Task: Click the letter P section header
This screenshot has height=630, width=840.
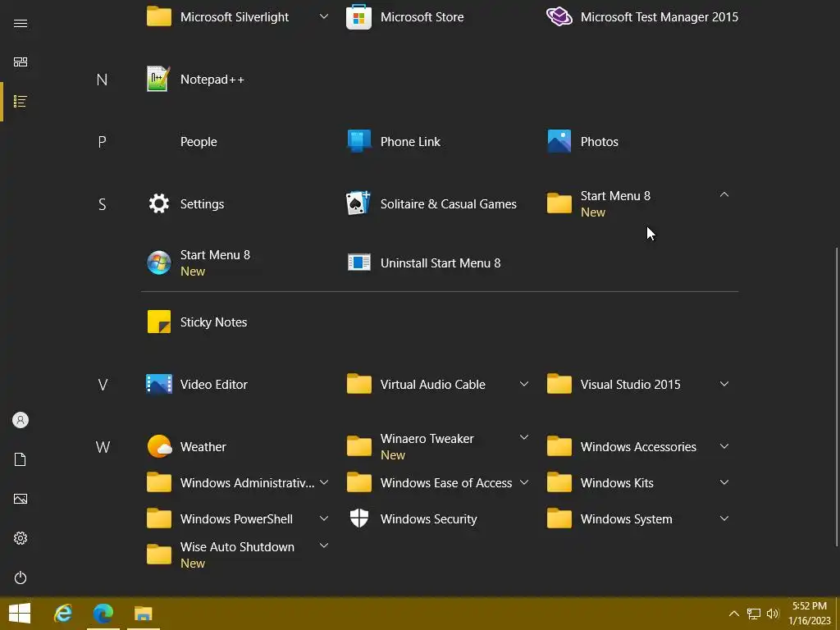Action: (x=102, y=142)
